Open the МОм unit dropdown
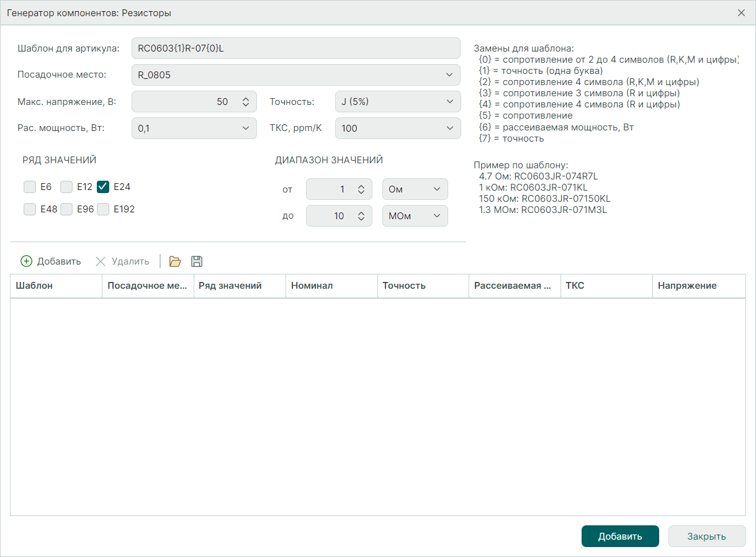 coord(415,216)
